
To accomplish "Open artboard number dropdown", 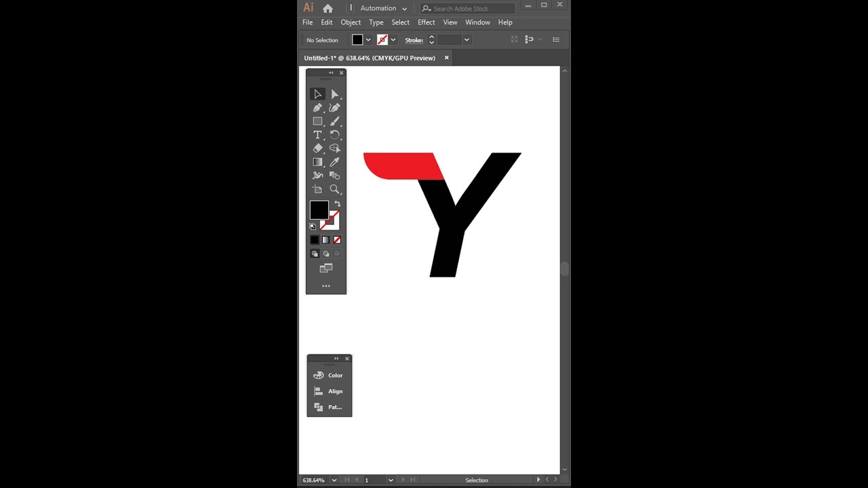I will [x=391, y=481].
